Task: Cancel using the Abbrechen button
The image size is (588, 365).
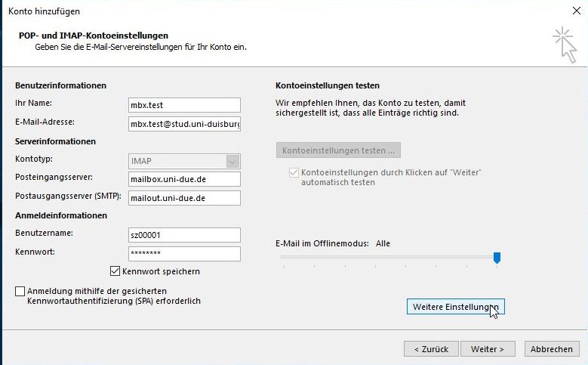Action: [x=551, y=349]
